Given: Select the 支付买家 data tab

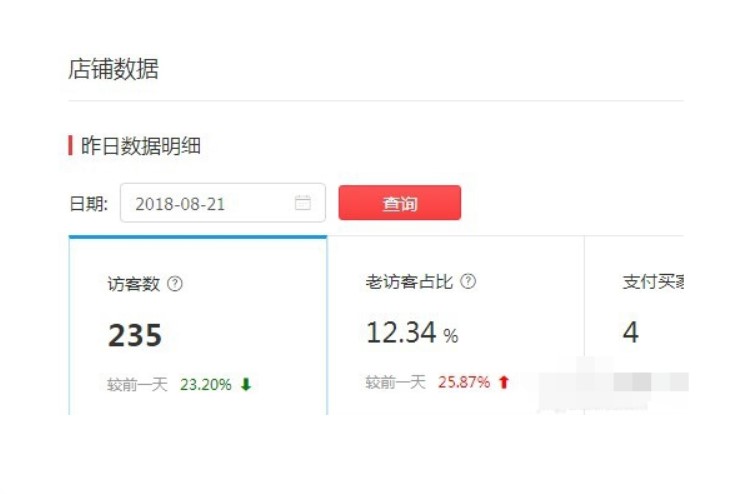Looking at the screenshot, I should click(x=634, y=325).
